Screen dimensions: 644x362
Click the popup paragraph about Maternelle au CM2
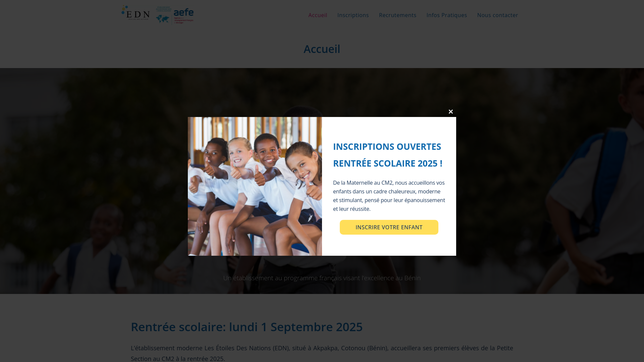pos(389,196)
